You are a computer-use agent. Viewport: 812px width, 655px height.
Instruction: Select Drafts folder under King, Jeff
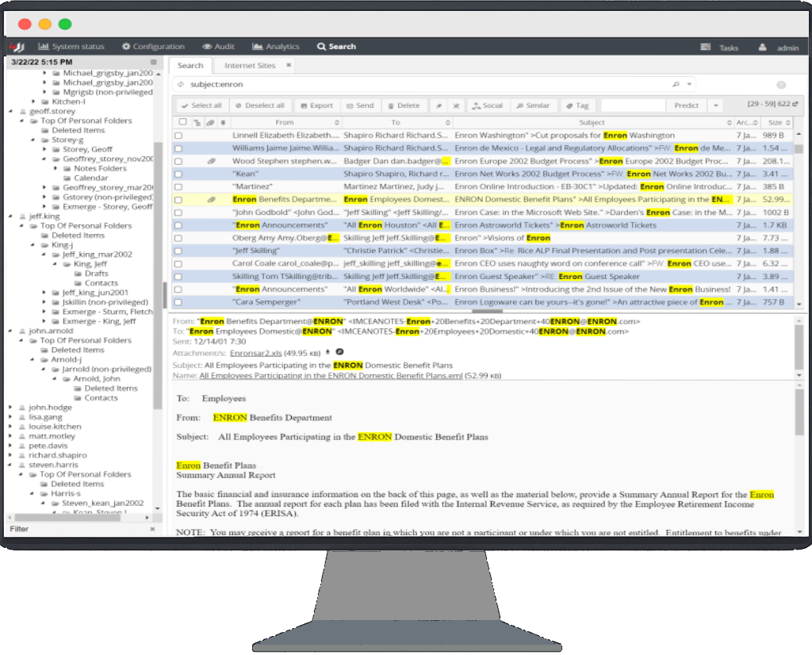tap(96, 274)
